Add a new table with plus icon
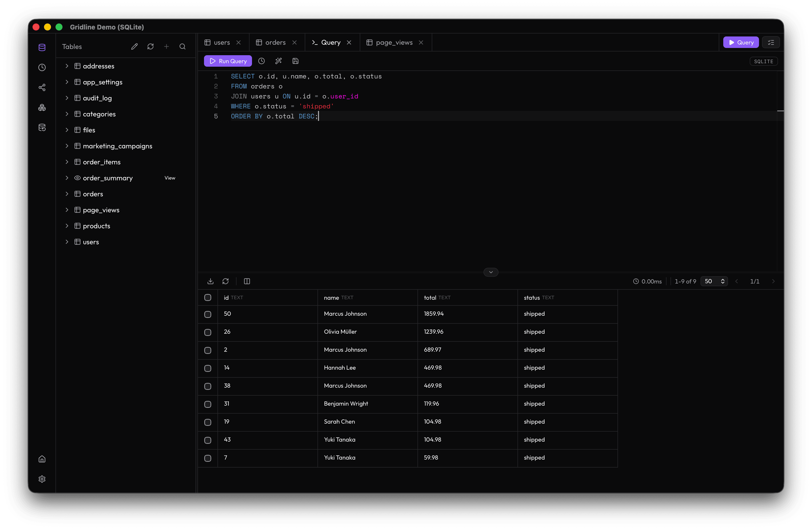Viewport: 812px width, 530px height. (166, 47)
